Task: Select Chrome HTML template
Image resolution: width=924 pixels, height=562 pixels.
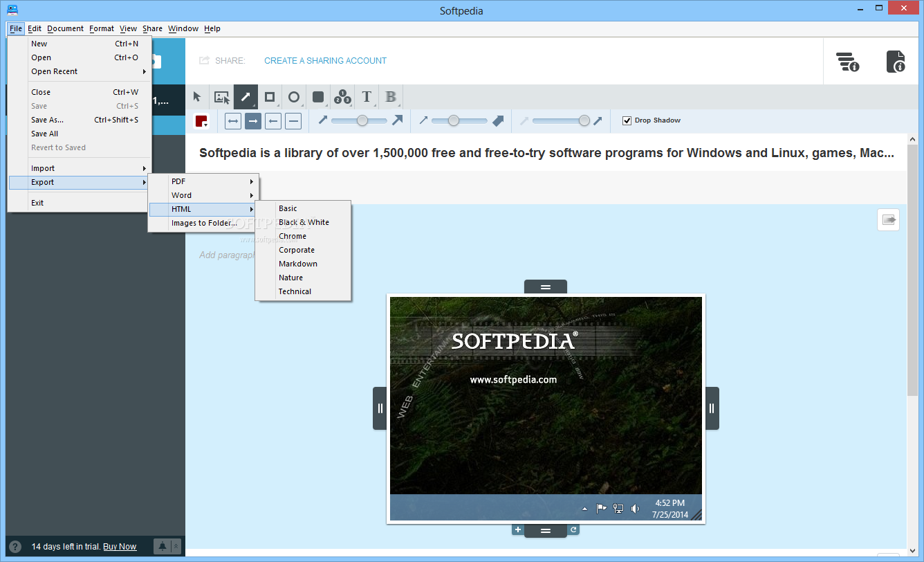Action: click(303, 236)
